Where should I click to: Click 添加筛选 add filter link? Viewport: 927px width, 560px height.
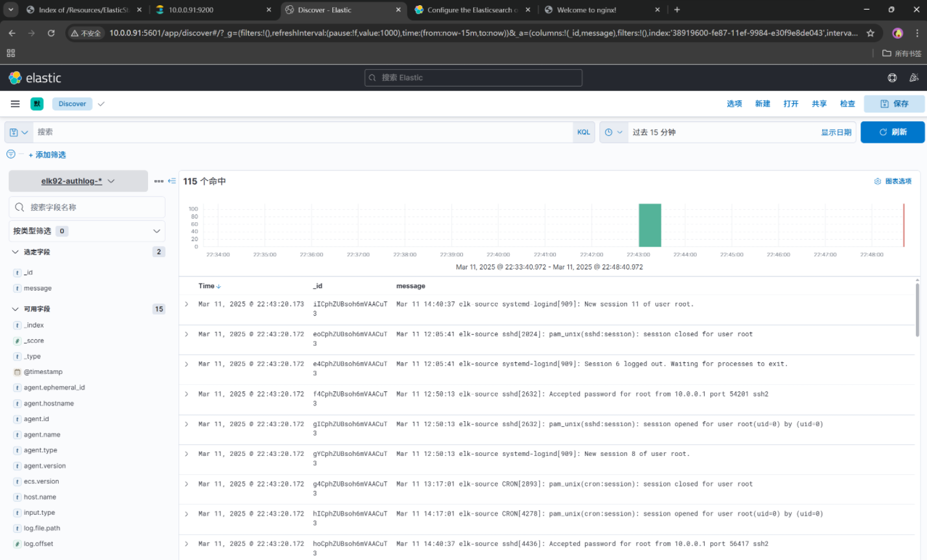pyautogui.click(x=47, y=155)
